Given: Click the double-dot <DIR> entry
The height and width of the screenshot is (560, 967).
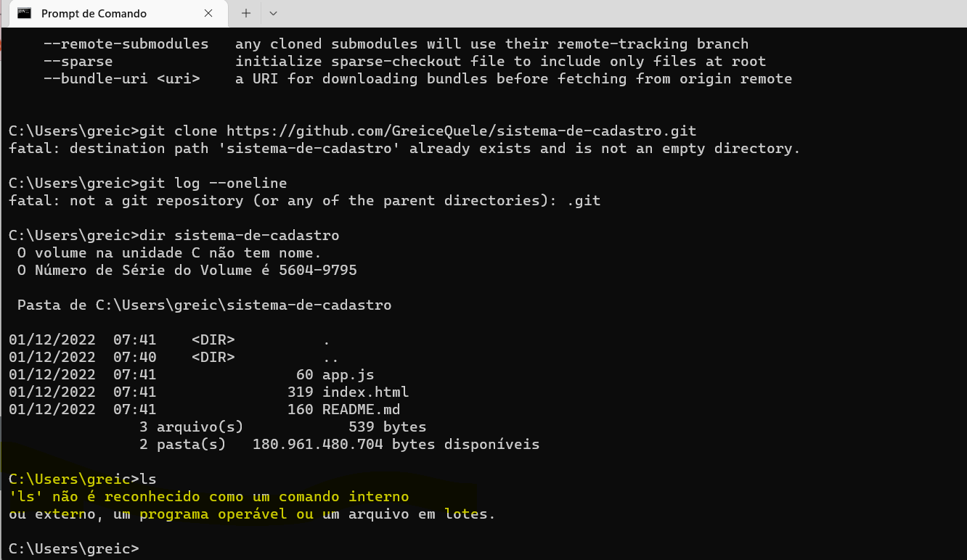Looking at the screenshot, I should [174, 358].
